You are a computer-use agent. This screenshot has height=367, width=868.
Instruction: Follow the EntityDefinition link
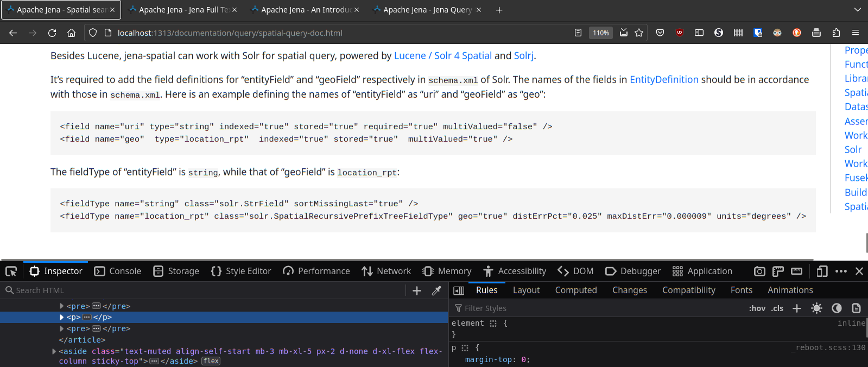click(x=664, y=79)
